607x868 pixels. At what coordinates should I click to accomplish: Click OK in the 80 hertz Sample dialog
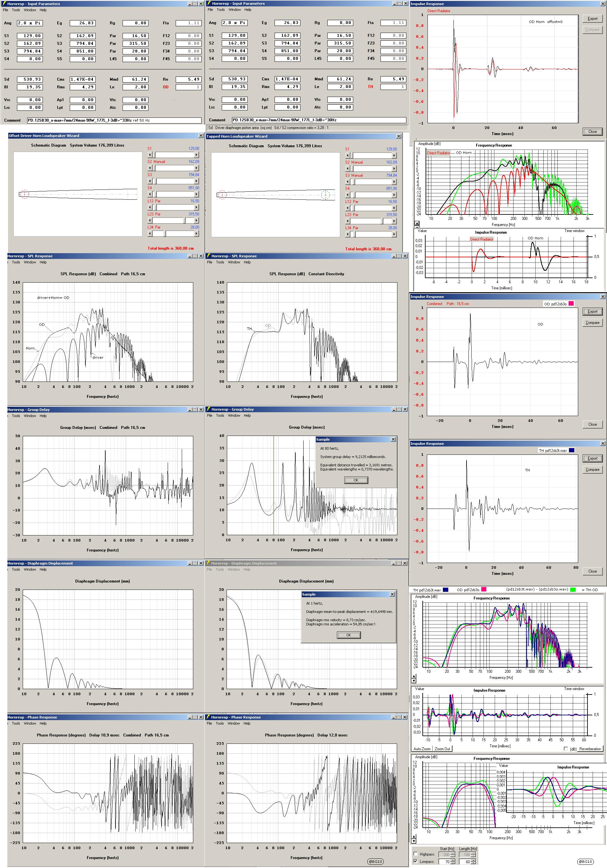[356, 480]
